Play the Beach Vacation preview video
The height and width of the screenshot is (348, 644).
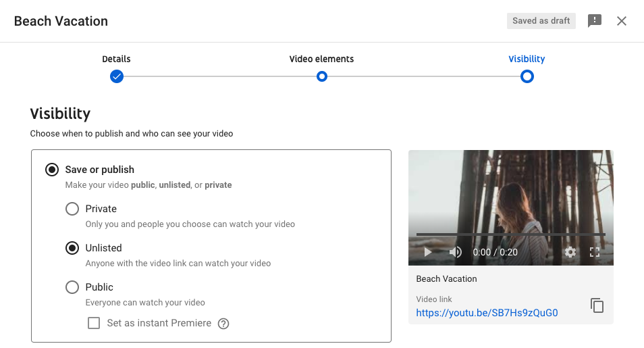[x=427, y=252]
